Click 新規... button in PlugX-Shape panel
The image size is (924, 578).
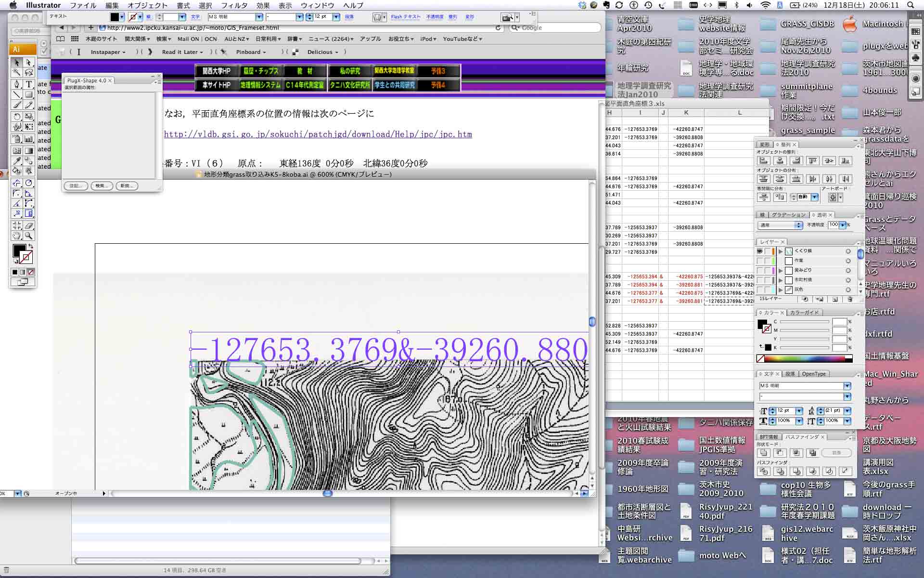tap(127, 185)
